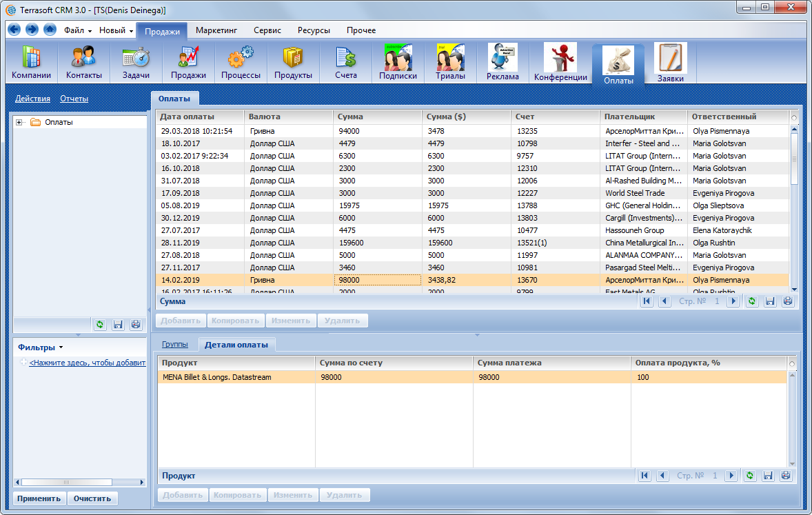Refresh the payments grid
The height and width of the screenshot is (515, 812).
pyautogui.click(x=752, y=301)
